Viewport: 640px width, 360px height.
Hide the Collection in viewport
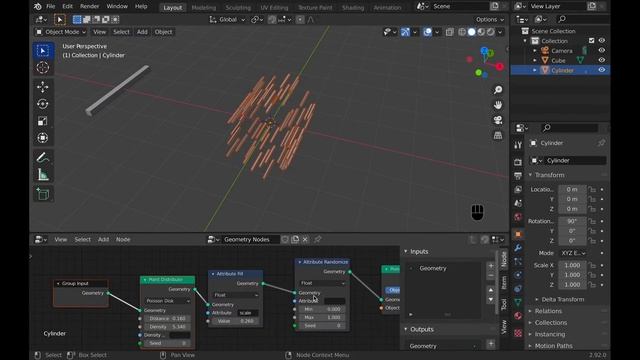(602, 40)
